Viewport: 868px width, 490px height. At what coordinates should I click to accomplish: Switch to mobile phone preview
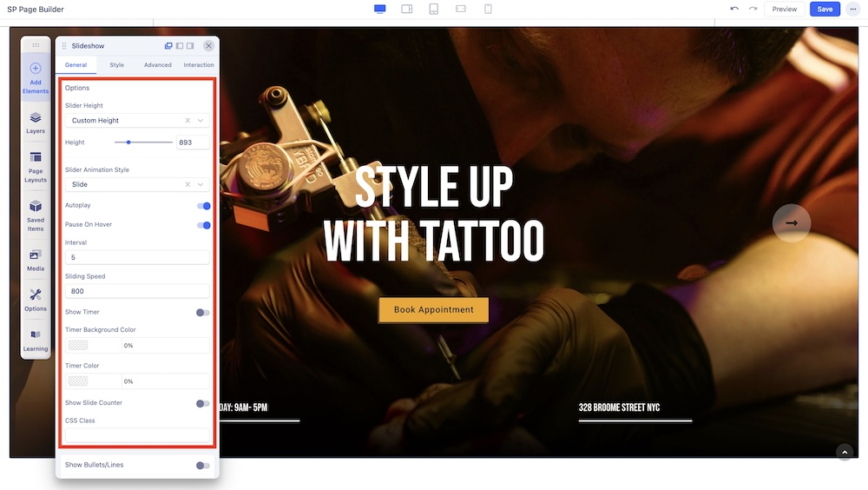[488, 10]
